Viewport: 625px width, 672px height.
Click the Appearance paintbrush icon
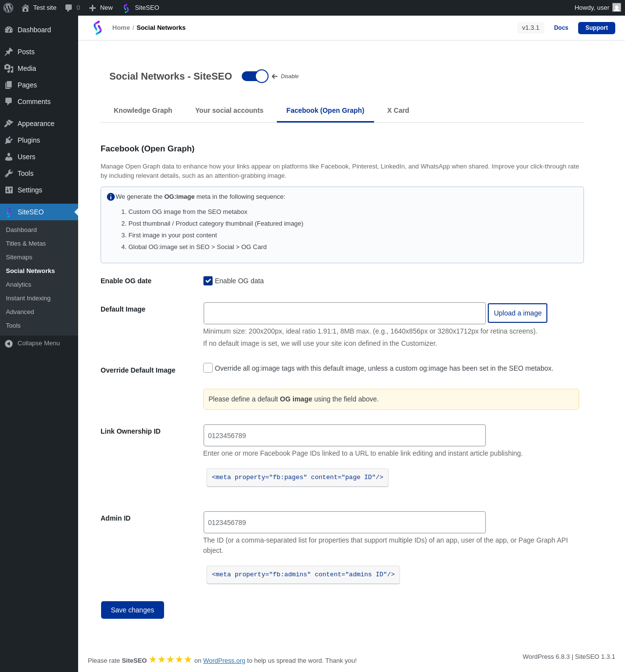[x=9, y=124]
